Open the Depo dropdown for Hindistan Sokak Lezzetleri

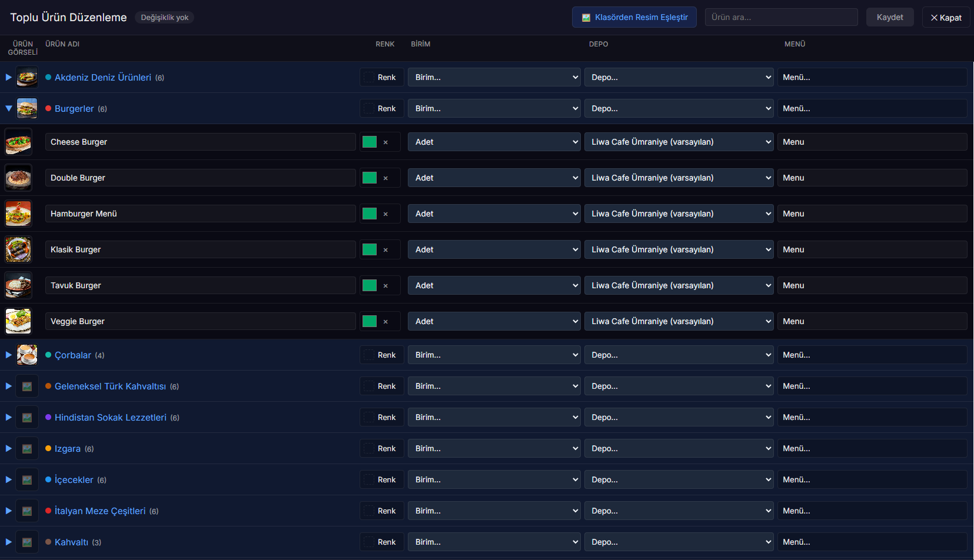(678, 418)
